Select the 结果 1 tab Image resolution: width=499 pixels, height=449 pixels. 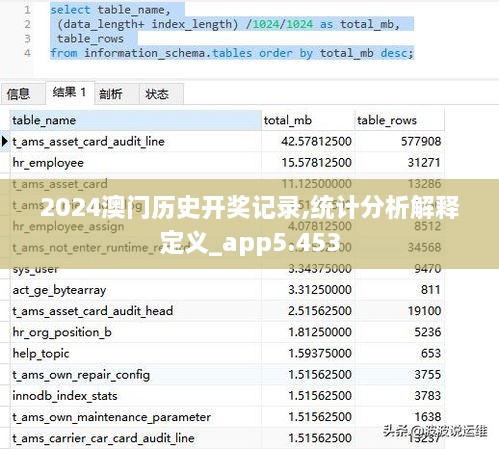(x=70, y=92)
